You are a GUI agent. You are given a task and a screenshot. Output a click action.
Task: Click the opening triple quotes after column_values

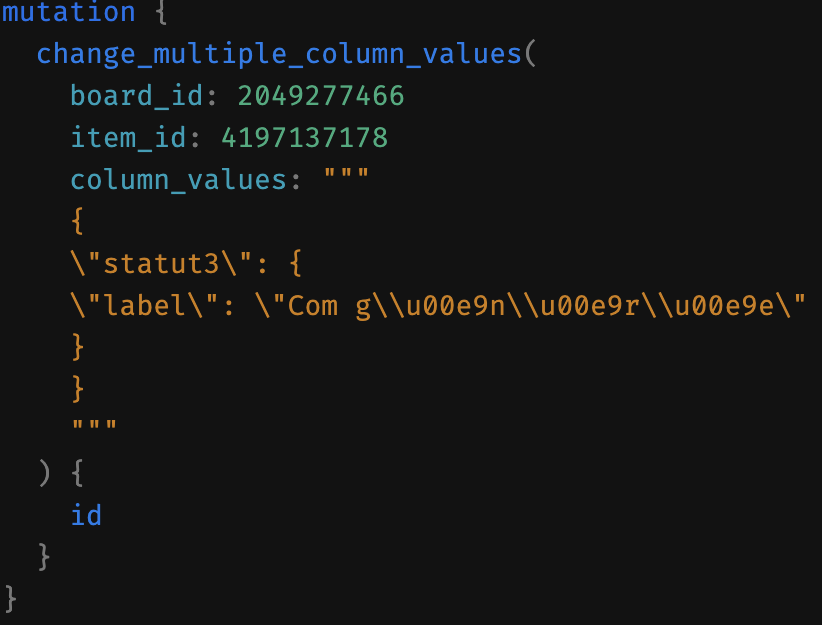347,175
